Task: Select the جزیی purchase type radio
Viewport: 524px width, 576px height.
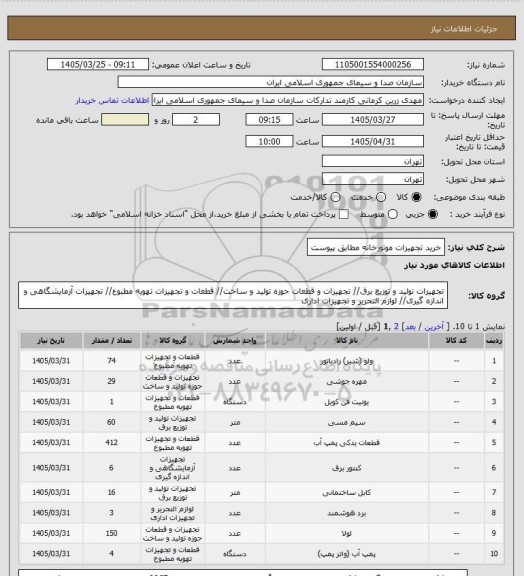Action: click(433, 214)
